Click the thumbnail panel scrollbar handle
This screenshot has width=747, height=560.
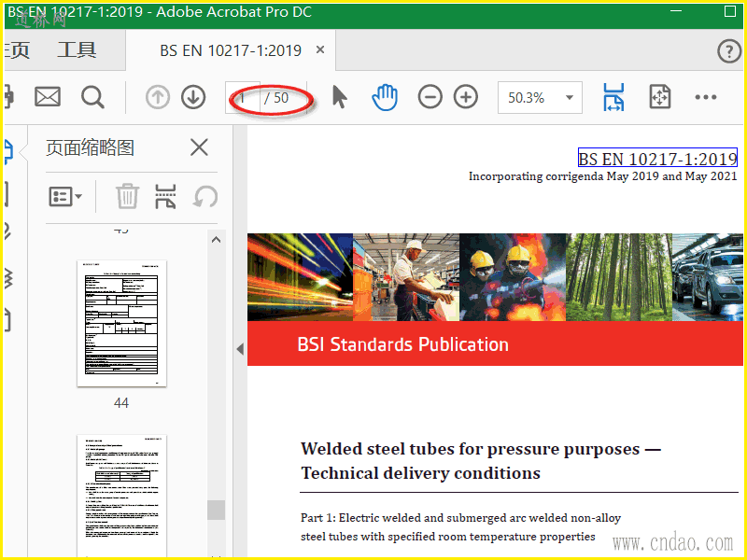216,510
